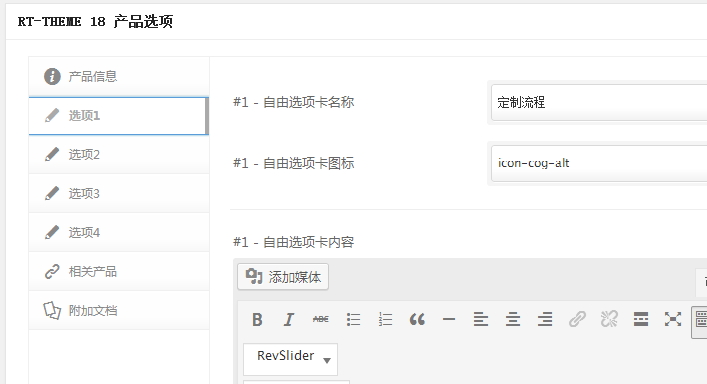Viewport: 707px width, 384px height.
Task: Insert a horizontal line
Action: pyautogui.click(x=449, y=320)
